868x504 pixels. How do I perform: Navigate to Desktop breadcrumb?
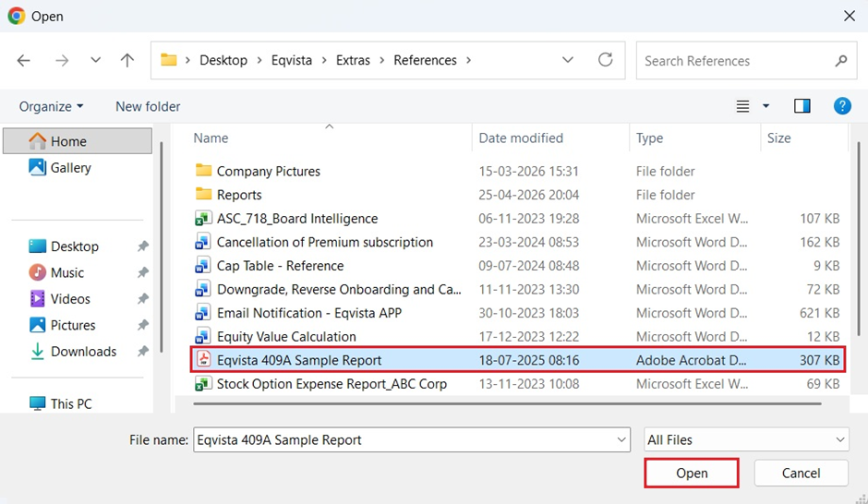(223, 60)
